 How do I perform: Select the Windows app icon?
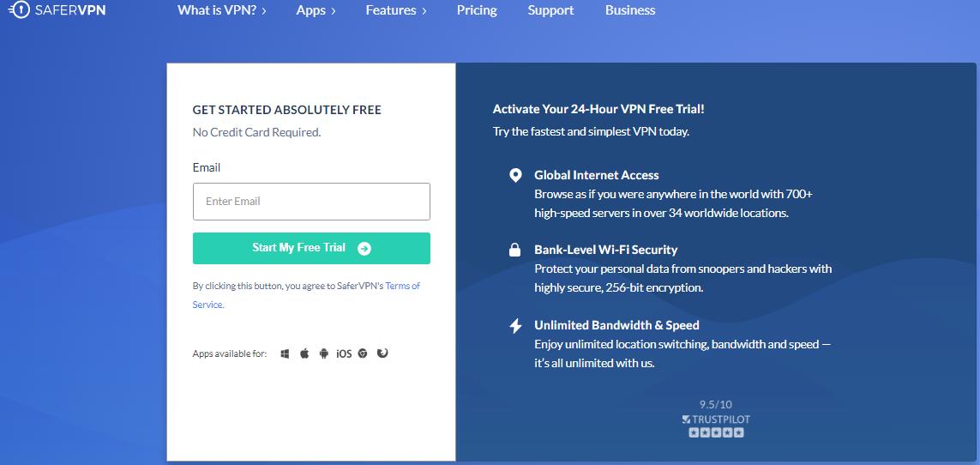(x=285, y=353)
